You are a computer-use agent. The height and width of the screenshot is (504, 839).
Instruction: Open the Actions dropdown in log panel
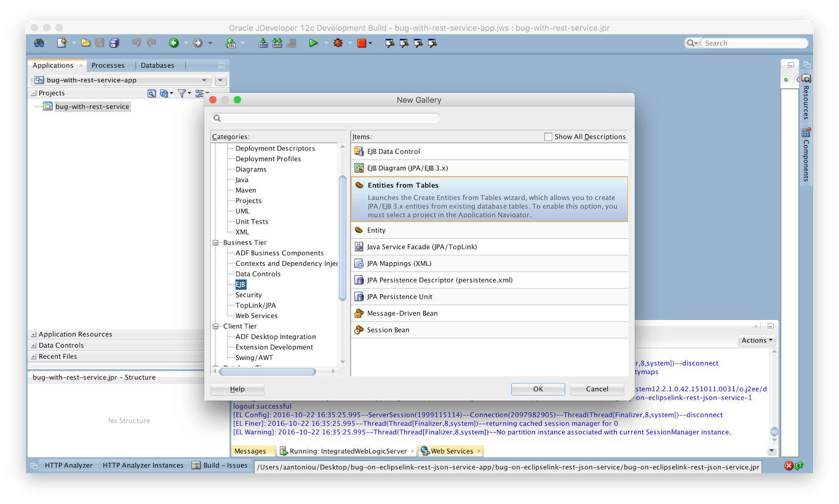[x=757, y=340]
